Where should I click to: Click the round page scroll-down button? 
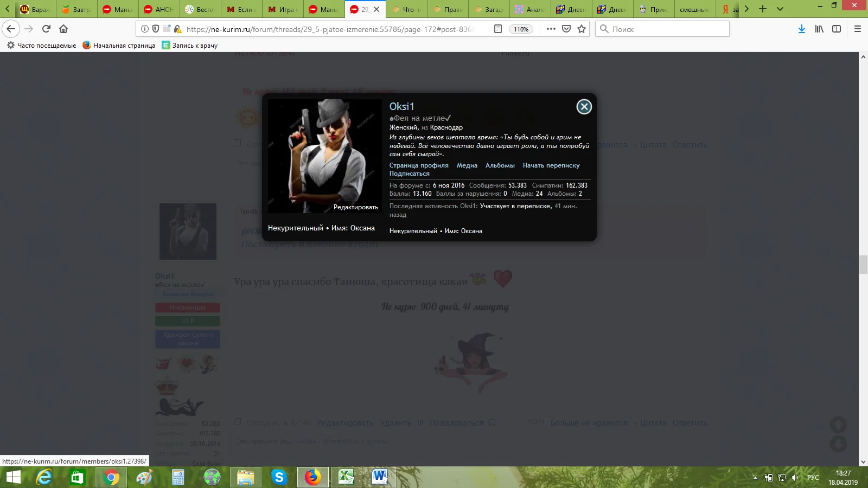pos(838,444)
